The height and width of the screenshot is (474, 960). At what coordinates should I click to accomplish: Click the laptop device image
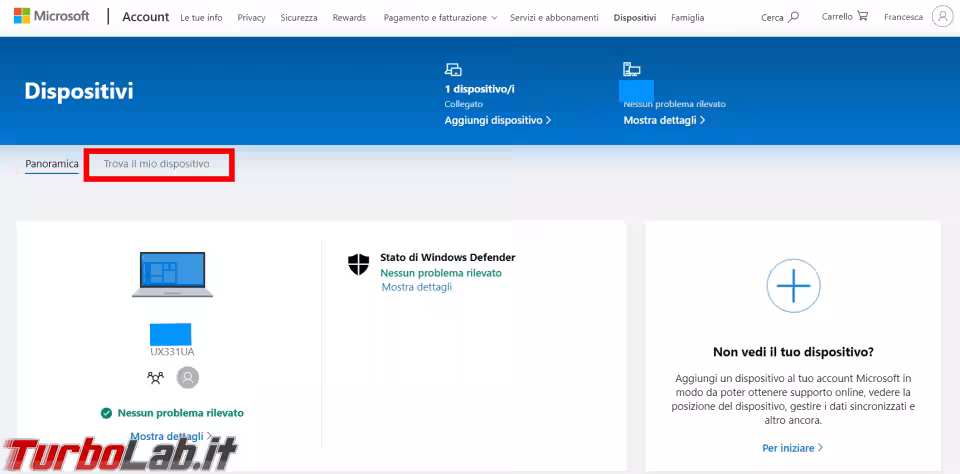[170, 274]
